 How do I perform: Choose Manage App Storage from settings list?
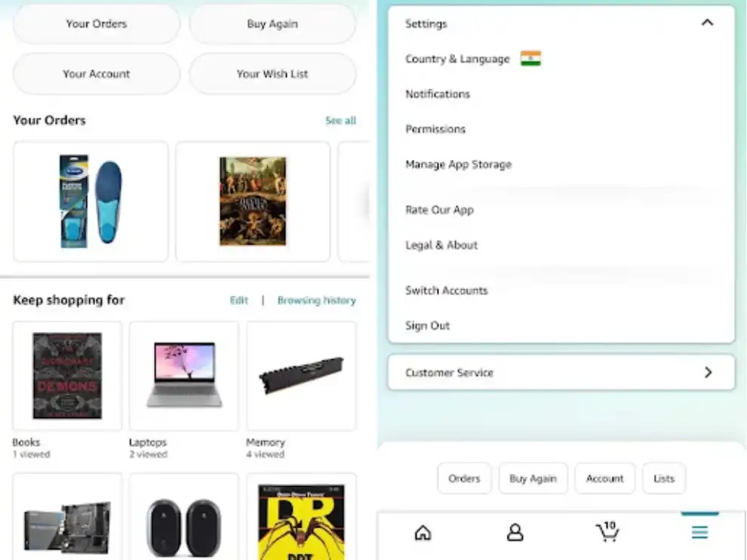coord(458,165)
